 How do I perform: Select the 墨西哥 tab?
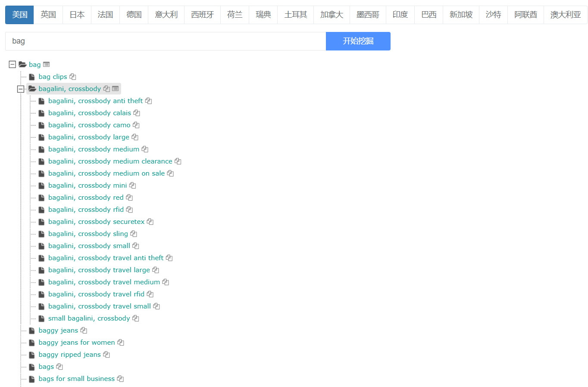point(368,15)
